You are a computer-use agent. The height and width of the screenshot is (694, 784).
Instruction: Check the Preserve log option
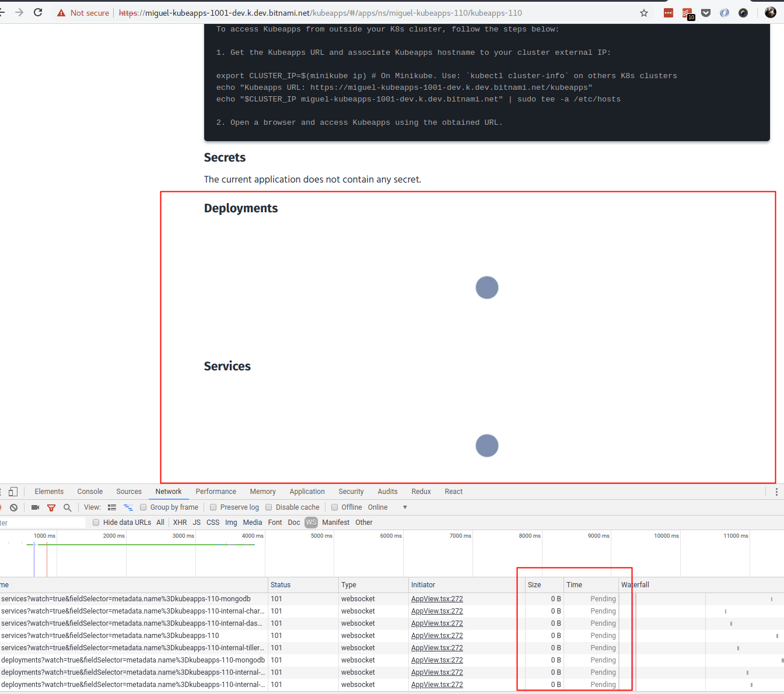coord(213,507)
